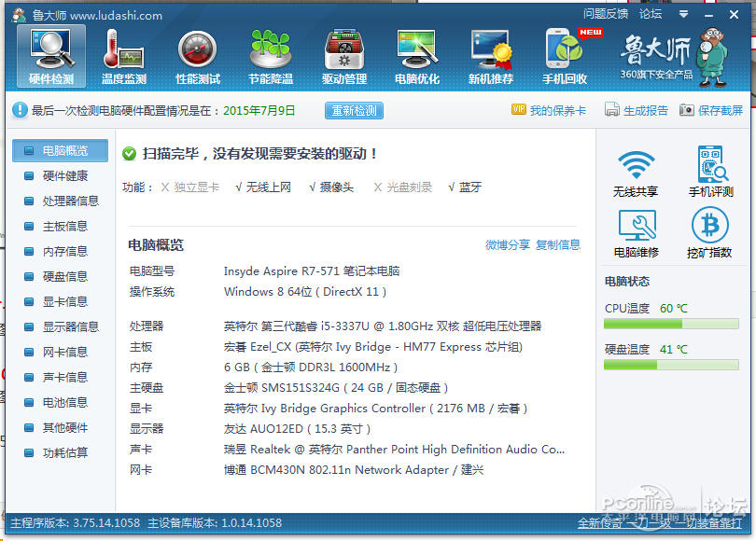Click 生成报告 to generate a report
This screenshot has height=541, width=756.
coord(646,110)
